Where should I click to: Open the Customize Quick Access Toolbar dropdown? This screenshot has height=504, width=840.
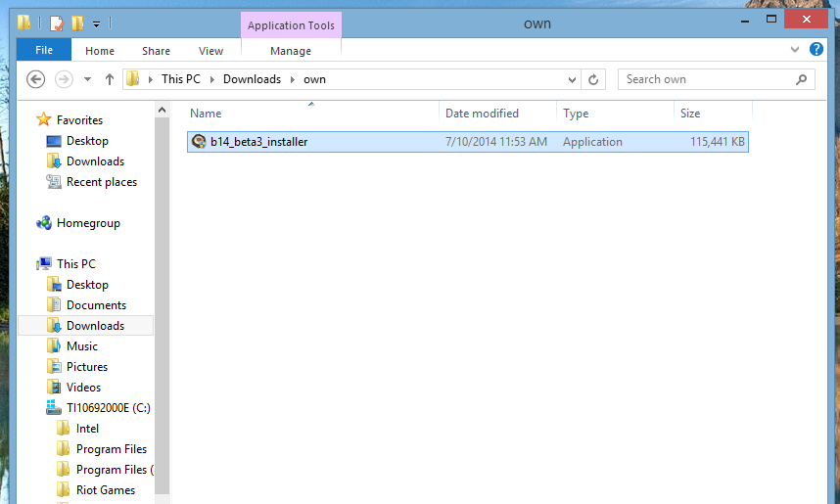tap(96, 24)
